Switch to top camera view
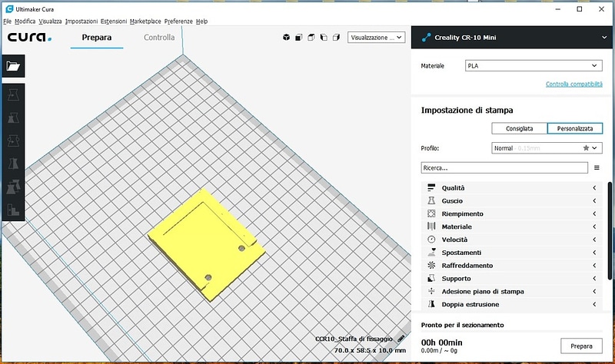The image size is (615, 364). (311, 37)
